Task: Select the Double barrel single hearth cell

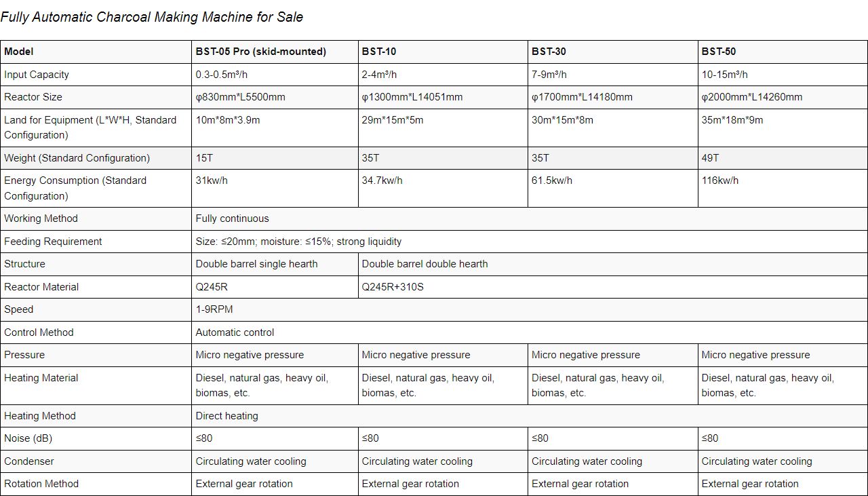Action: point(275,264)
